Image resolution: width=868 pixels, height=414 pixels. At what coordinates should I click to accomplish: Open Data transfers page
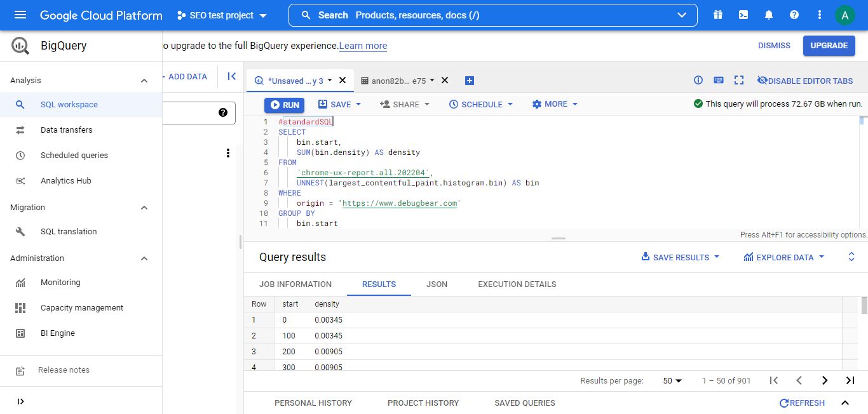pyautogui.click(x=81, y=130)
